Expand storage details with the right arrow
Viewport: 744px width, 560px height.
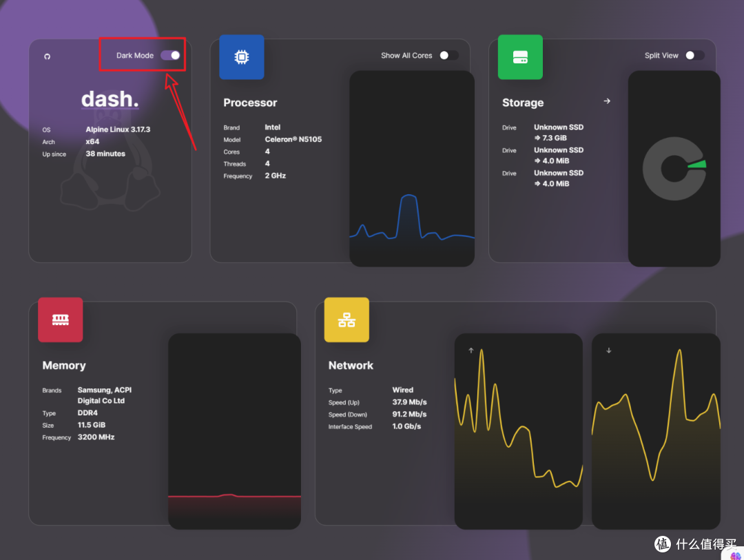pos(607,101)
